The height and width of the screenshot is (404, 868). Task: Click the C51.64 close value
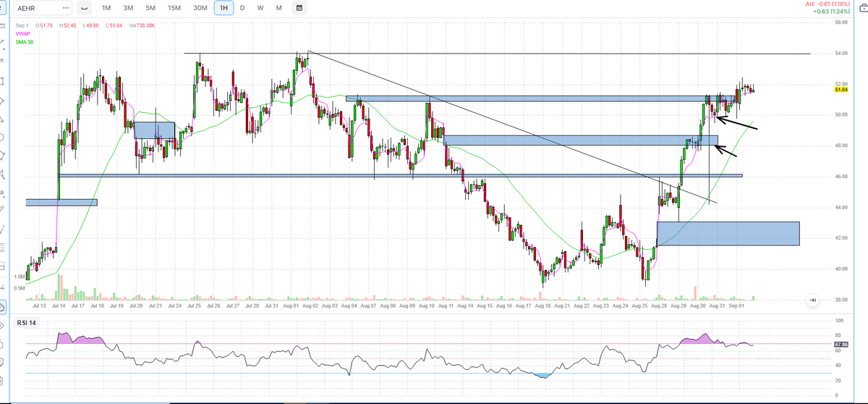point(114,25)
